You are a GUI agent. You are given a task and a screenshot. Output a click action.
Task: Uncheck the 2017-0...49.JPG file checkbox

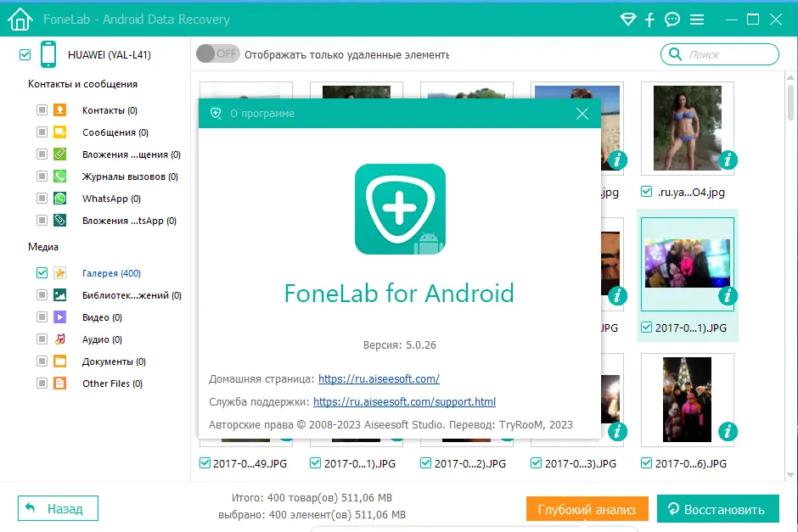click(x=205, y=462)
